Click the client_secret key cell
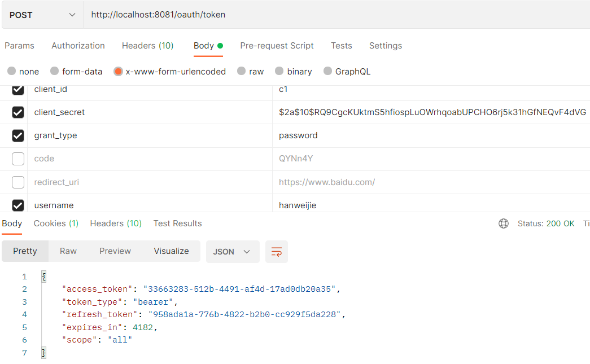Image resolution: width=590 pixels, height=364 pixels. click(150, 112)
